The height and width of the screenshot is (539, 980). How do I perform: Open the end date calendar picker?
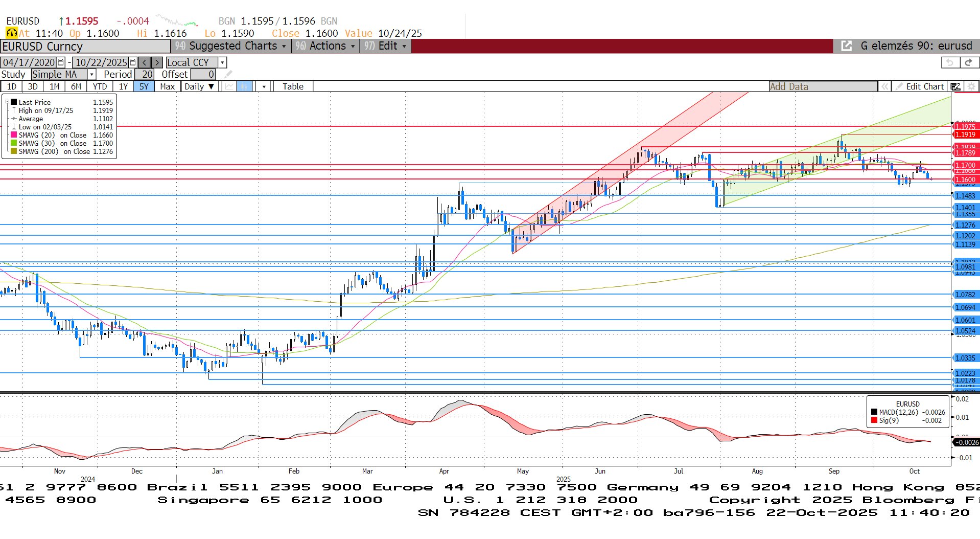point(133,62)
